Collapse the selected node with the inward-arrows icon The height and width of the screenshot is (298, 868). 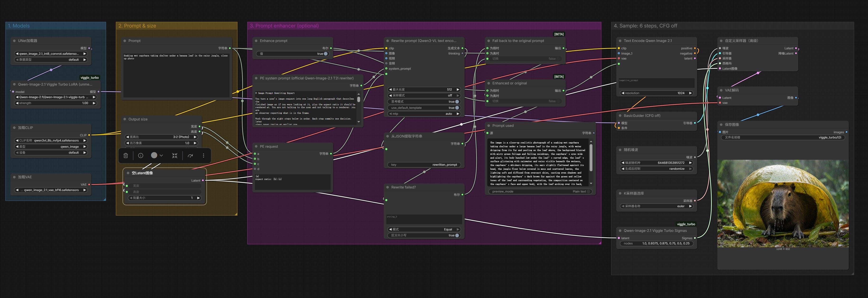pos(174,156)
